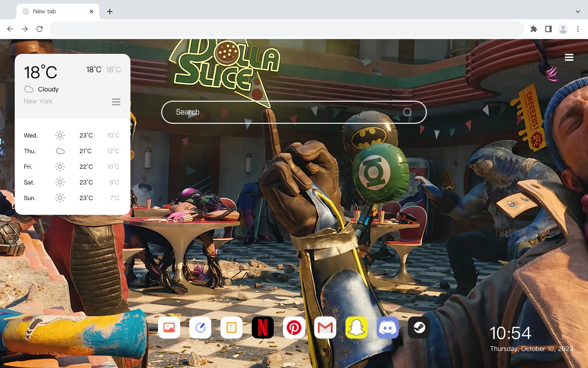588x368 pixels.
Task: Go forward in browser history
Action: 25,29
